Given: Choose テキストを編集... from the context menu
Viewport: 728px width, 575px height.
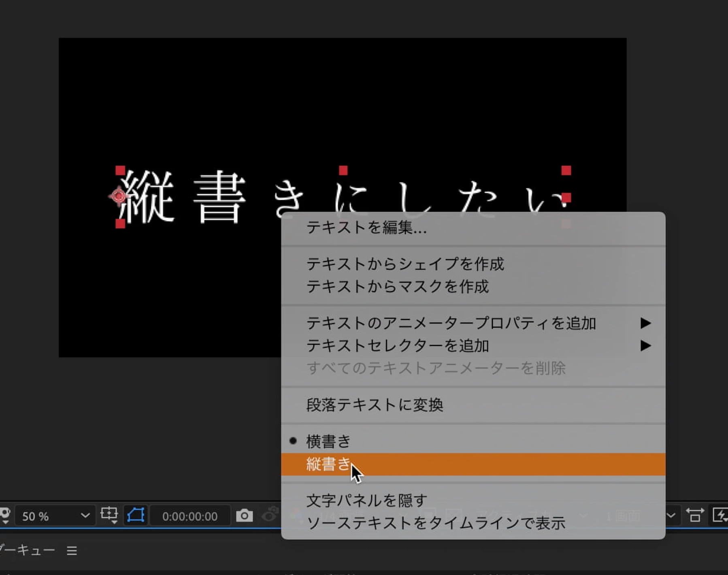Looking at the screenshot, I should click(x=473, y=228).
